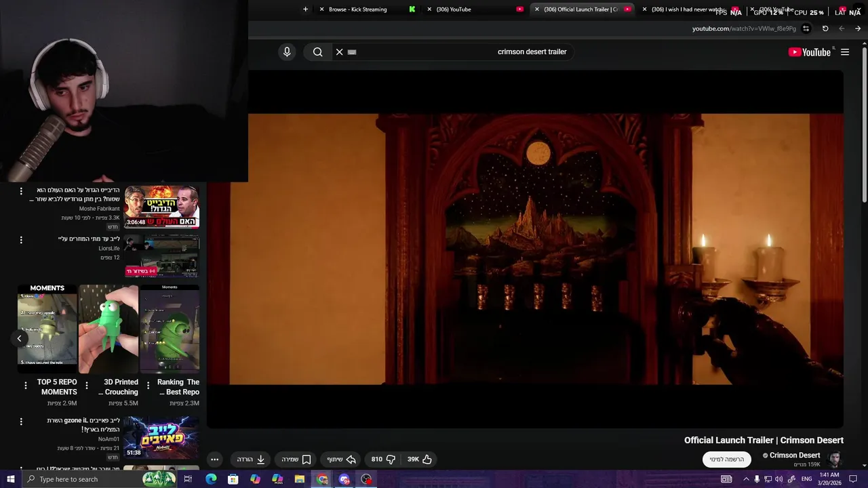This screenshot has height=488, width=868.
Task: Open a new browser tab with plus
Action: (x=305, y=9)
